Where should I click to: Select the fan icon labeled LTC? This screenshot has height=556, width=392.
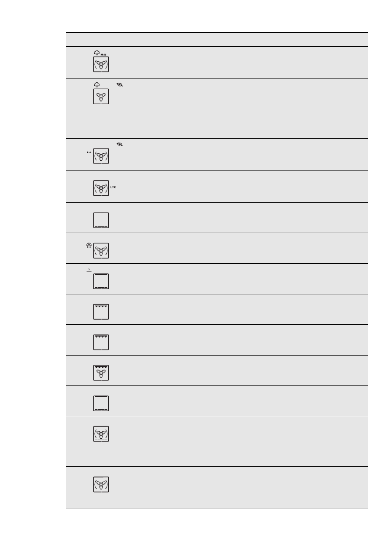101,188
